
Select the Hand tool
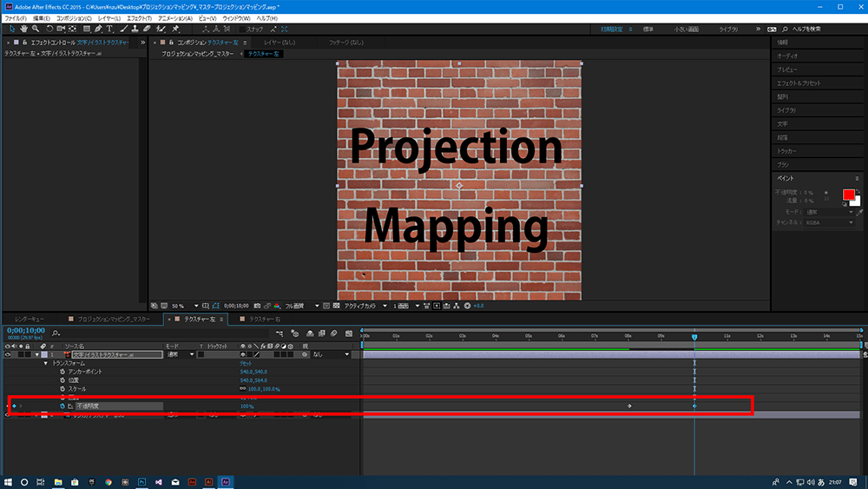click(23, 29)
